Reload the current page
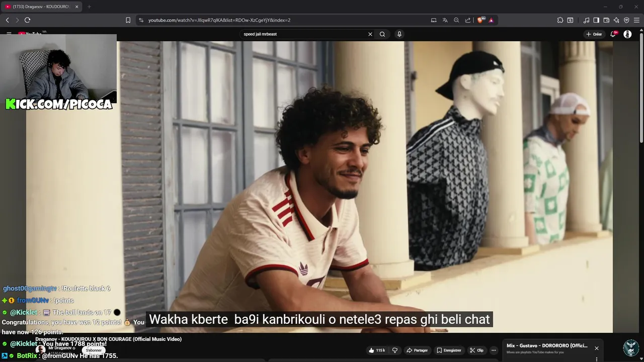Screen dimensions: 644x362 (x=28, y=20)
